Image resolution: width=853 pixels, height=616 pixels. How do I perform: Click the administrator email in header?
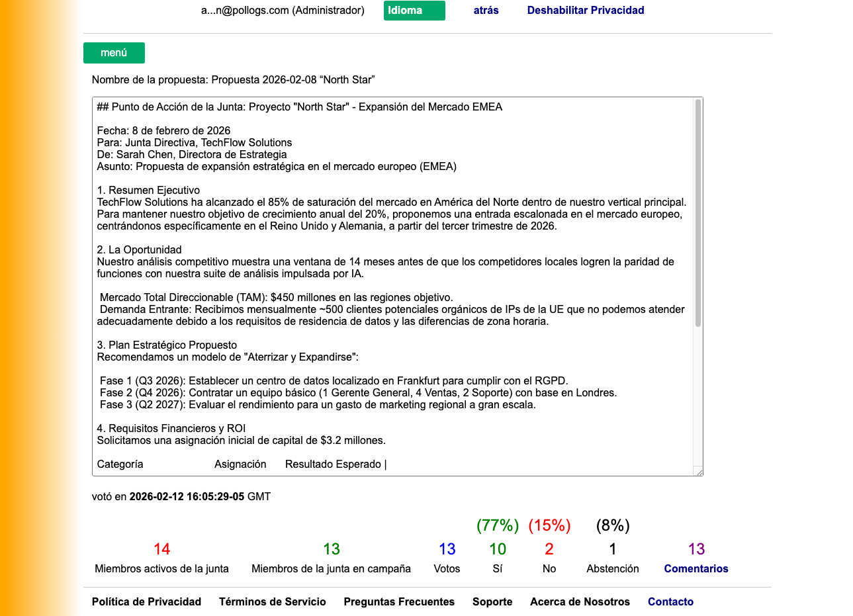point(283,11)
